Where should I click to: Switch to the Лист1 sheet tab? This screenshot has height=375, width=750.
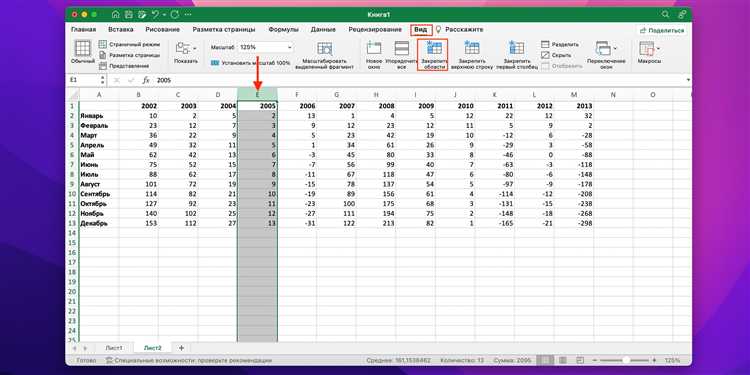[x=114, y=348]
